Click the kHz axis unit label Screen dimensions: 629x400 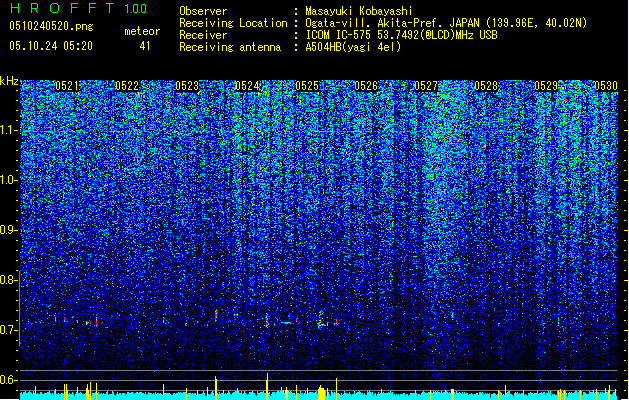[x=9, y=81]
